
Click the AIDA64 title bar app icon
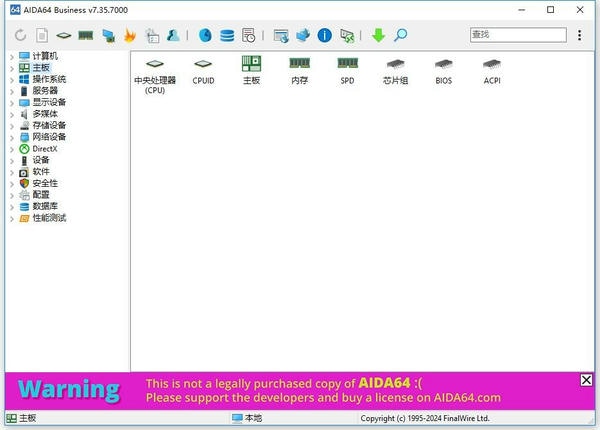[15, 10]
